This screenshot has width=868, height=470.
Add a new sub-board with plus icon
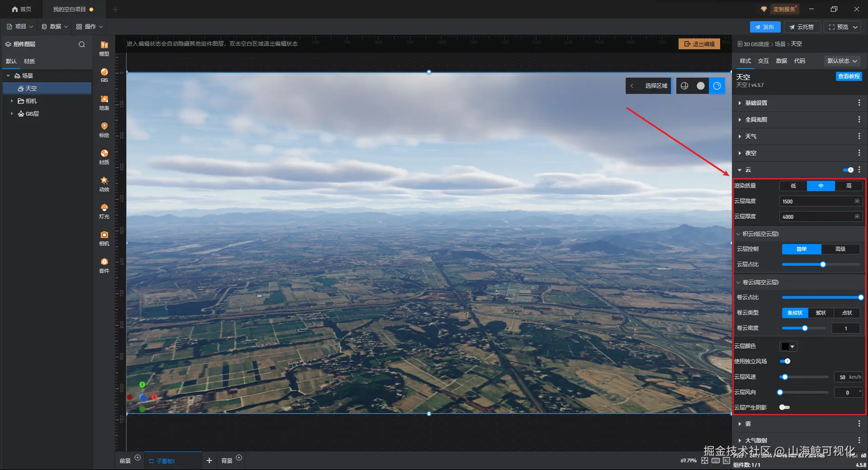209,461
